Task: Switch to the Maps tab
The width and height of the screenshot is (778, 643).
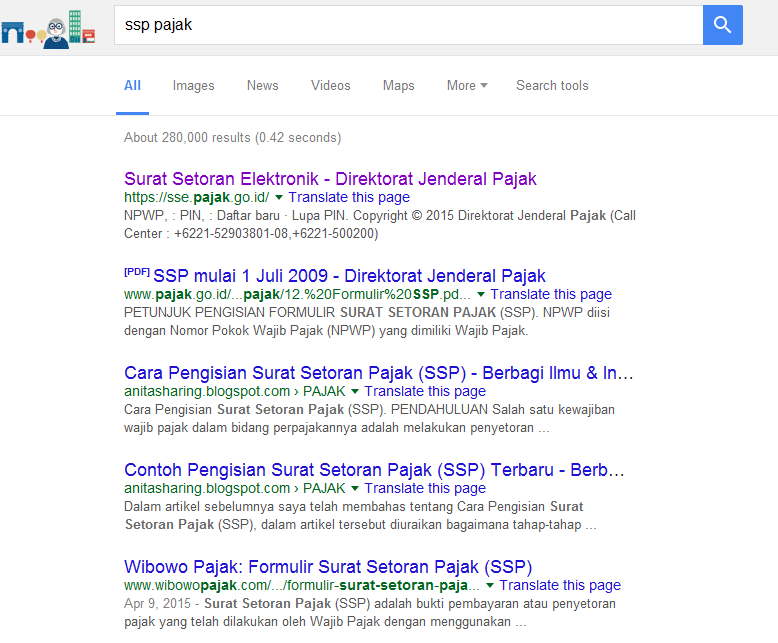Action: [x=398, y=85]
